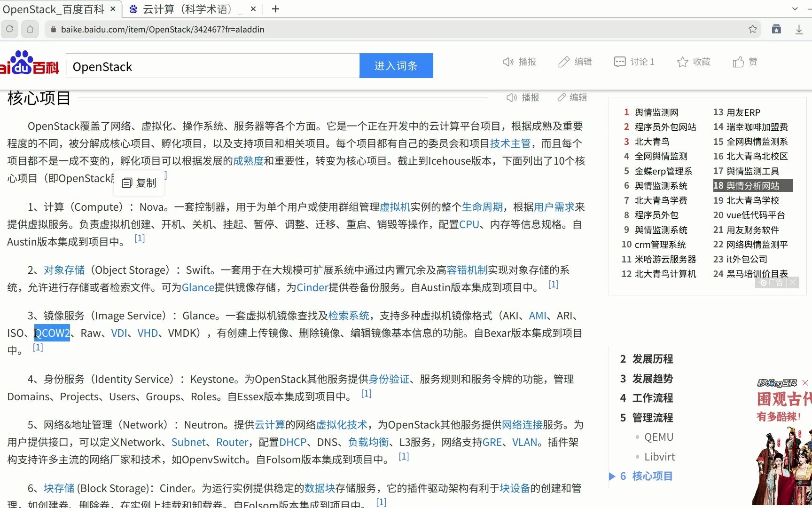Open header 编辑 pencil button
This screenshot has height=508, width=812.
tap(575, 62)
